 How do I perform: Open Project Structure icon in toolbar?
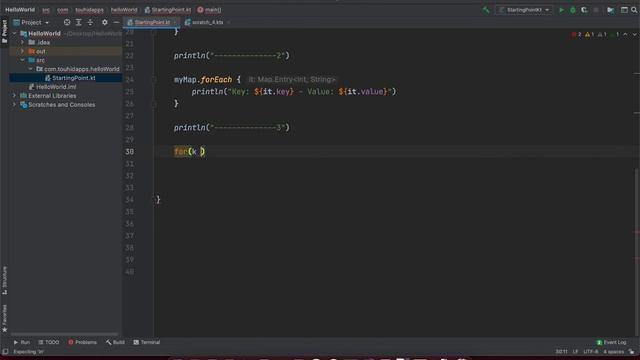[611, 10]
